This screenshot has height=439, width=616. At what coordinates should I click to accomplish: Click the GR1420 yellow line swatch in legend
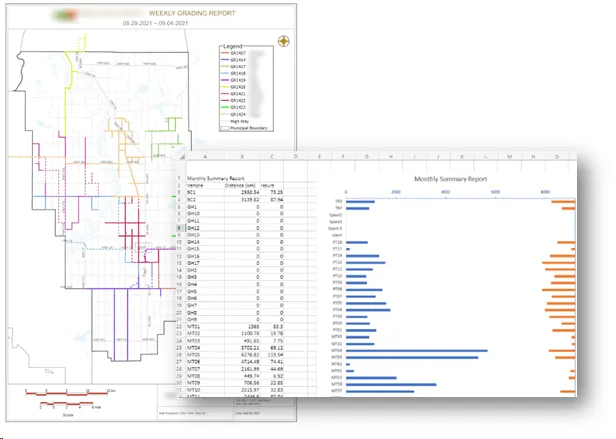[225, 87]
